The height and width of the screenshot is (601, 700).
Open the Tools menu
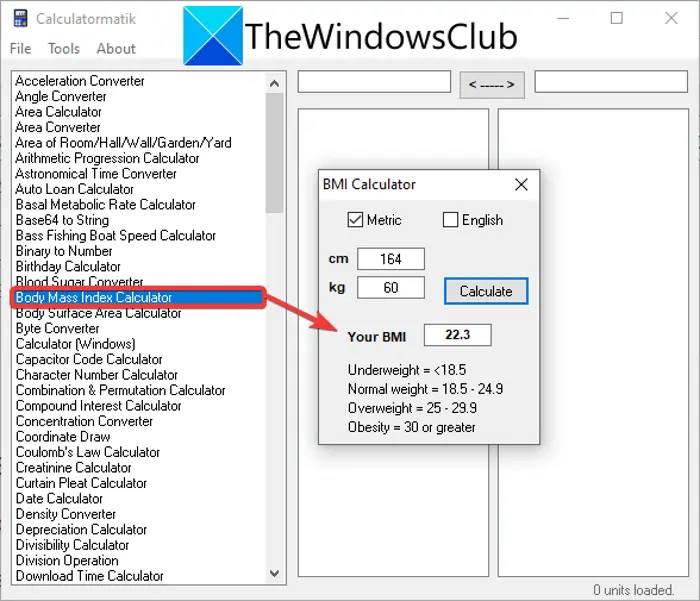click(x=64, y=48)
